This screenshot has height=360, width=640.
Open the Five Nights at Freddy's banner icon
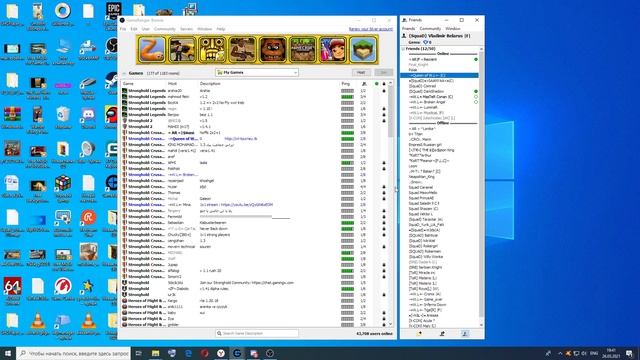click(x=272, y=49)
